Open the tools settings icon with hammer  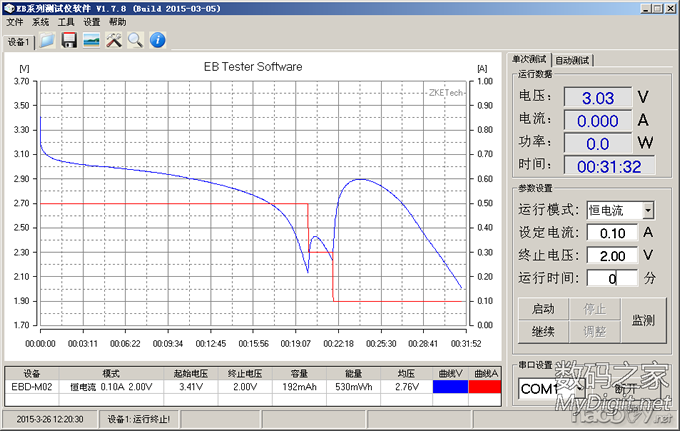[x=113, y=40]
